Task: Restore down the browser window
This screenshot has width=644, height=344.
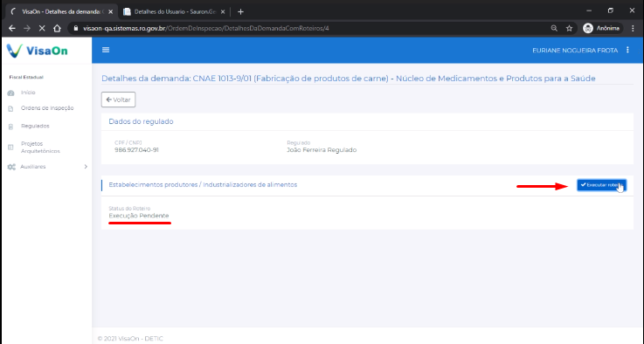Action: coord(610,10)
